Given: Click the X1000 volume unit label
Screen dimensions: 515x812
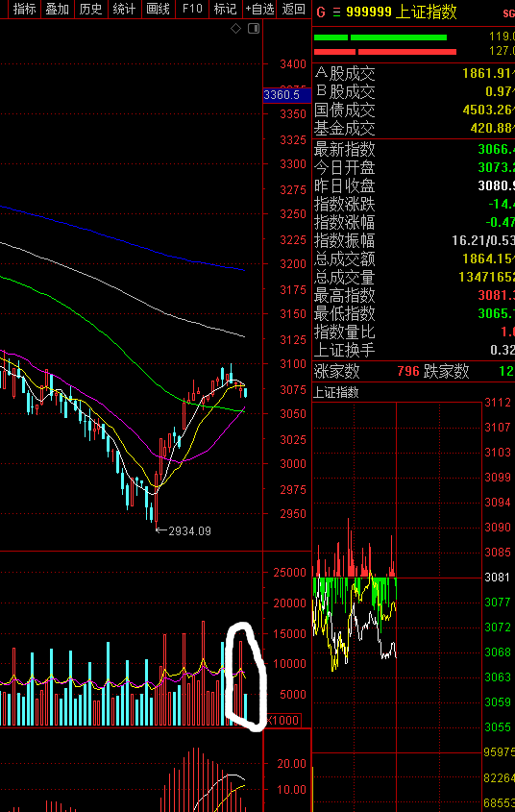Looking at the screenshot, I should point(283,721).
